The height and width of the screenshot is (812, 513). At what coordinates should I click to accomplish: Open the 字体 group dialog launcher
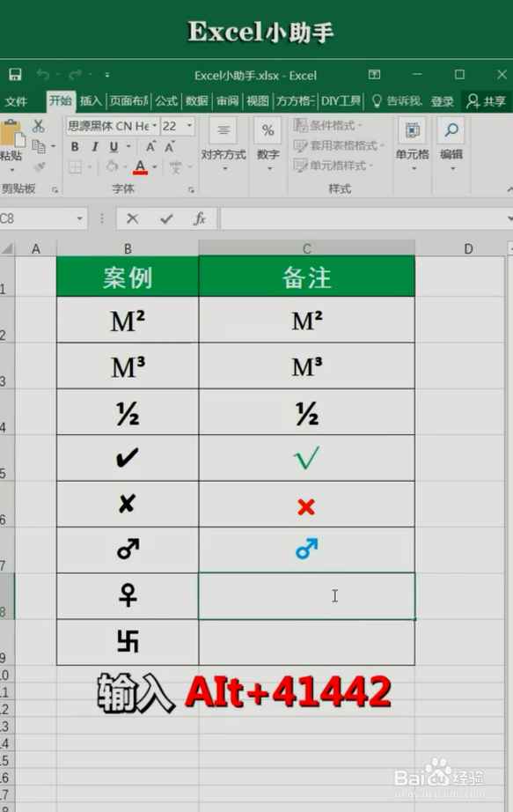click(191, 190)
